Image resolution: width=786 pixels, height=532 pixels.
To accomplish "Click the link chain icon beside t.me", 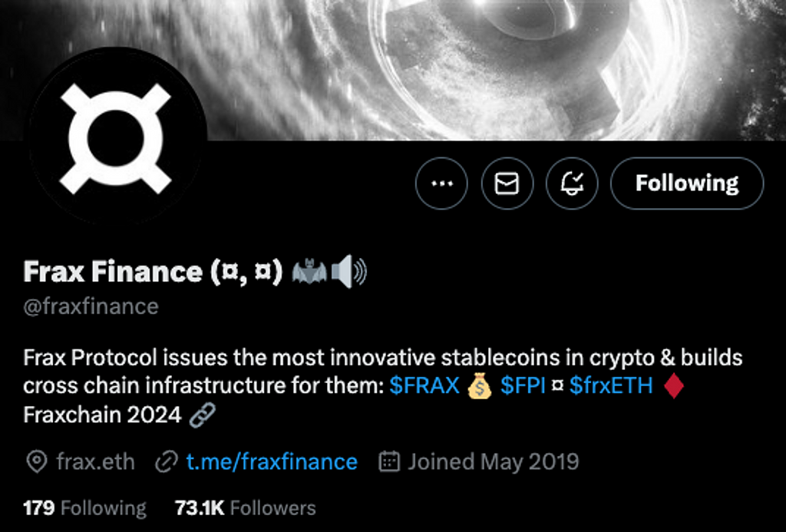I will pyautogui.click(x=167, y=462).
